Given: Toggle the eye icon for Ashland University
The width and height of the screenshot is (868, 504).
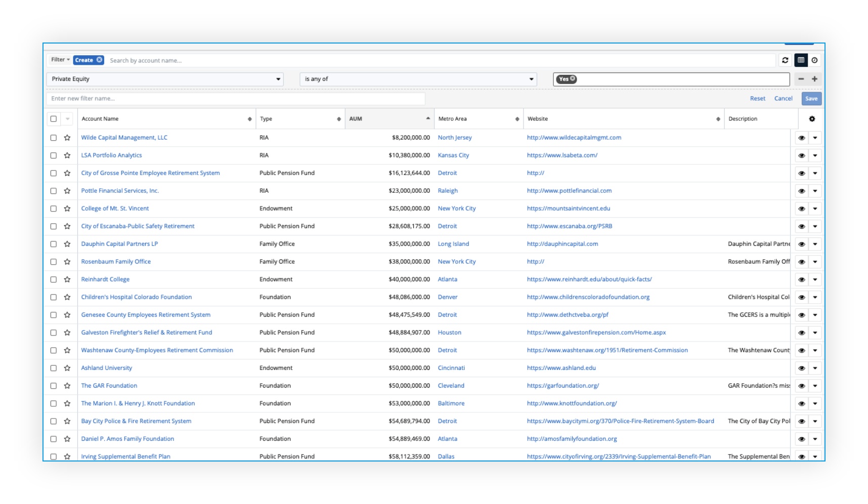Looking at the screenshot, I should click(x=801, y=368).
